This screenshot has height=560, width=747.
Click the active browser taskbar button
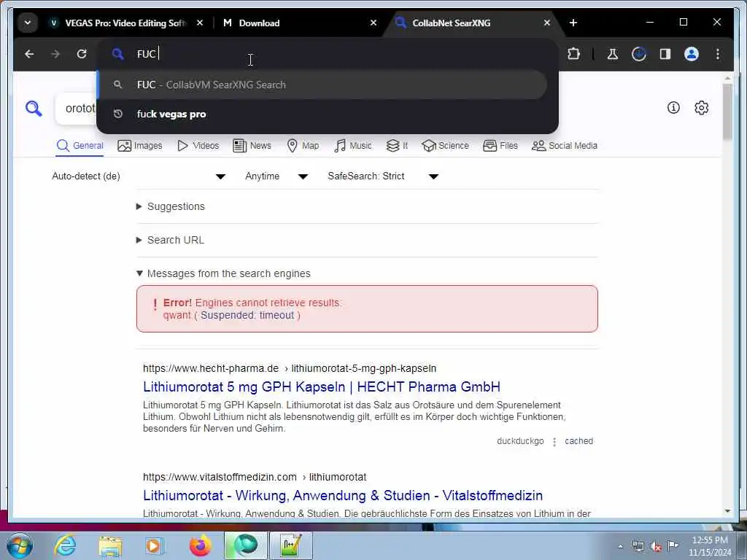coord(246,545)
